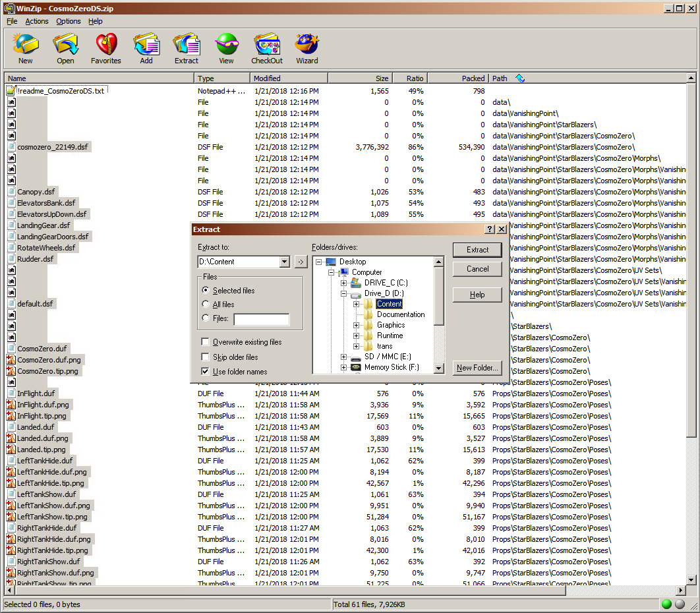Sort the list by the Ratio column header
Viewport: 700px width, 613px height.
click(x=410, y=78)
